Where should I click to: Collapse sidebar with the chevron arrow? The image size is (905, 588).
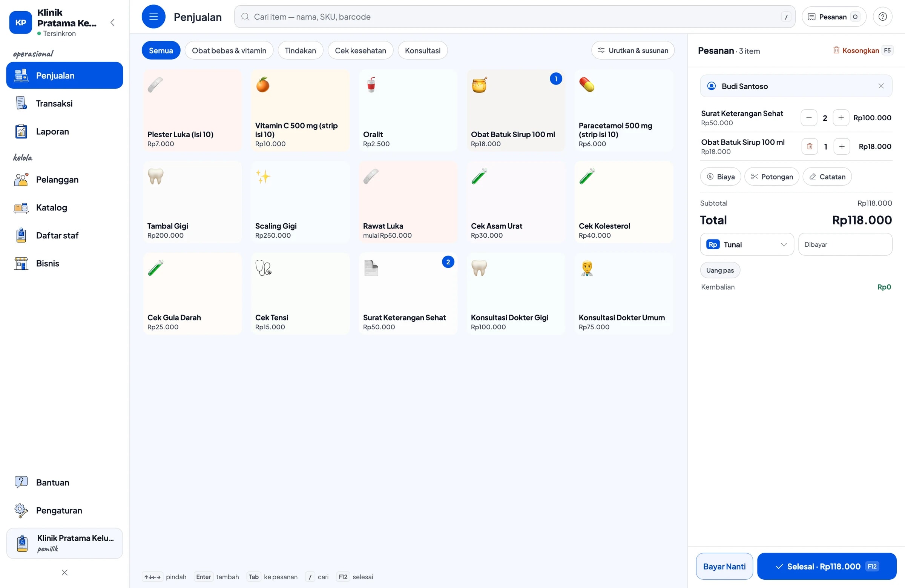click(x=112, y=22)
